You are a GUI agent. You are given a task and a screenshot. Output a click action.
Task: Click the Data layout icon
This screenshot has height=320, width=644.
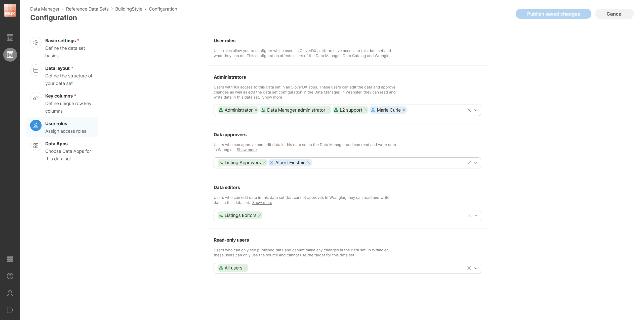click(x=36, y=70)
